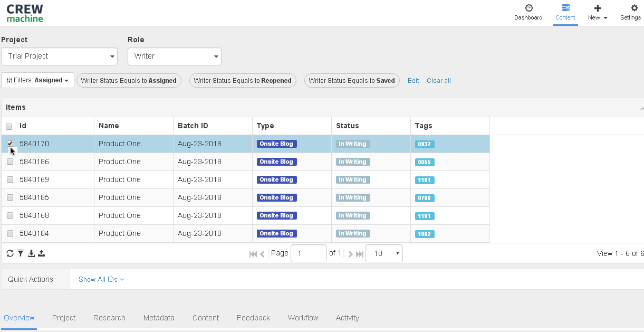Click the 1161 tag badge
This screenshot has width=644, height=332.
pos(425,216)
